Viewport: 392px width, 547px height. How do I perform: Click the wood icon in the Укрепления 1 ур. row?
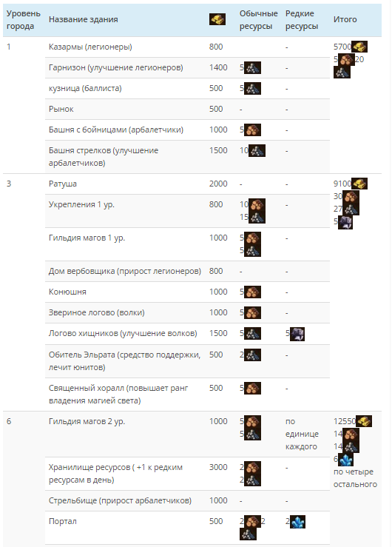pyautogui.click(x=257, y=205)
